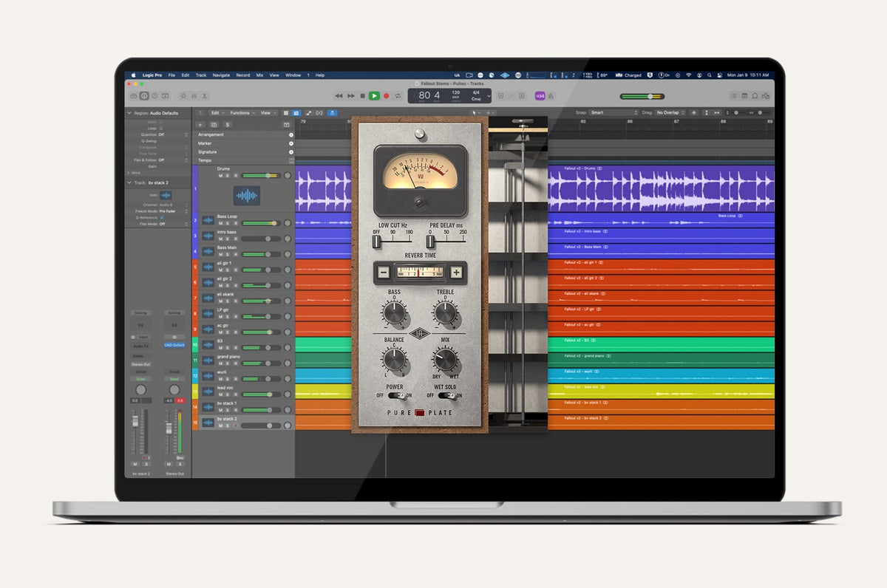Click the Play button in transport
The height and width of the screenshot is (588, 887).
point(374,96)
